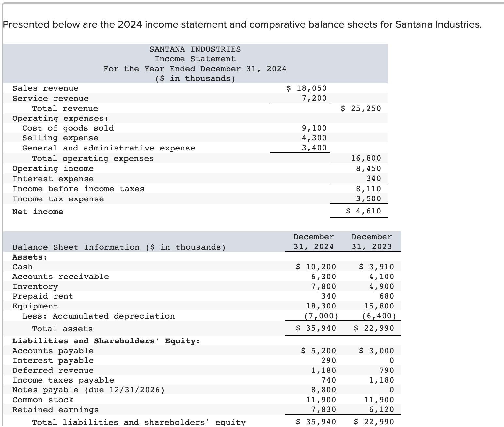This screenshot has height=427, width=504.
Task: Select total operating expenses amount 16,800
Action: click(366, 158)
